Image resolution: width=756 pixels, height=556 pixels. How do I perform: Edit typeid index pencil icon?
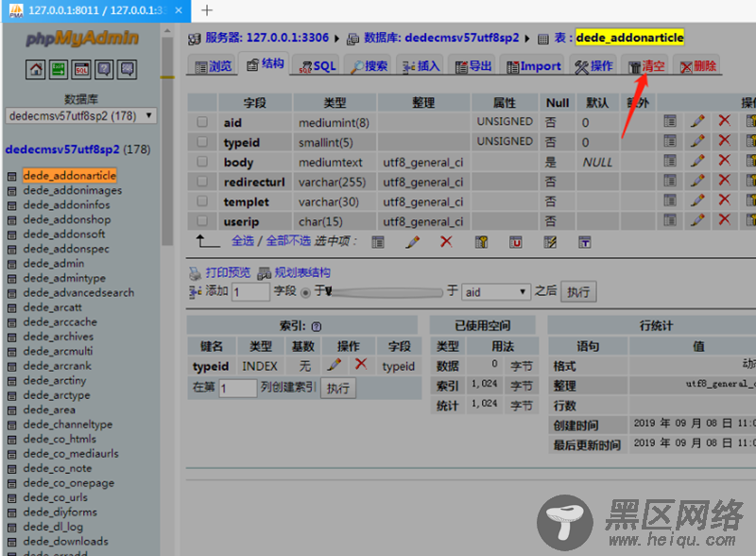[335, 365]
